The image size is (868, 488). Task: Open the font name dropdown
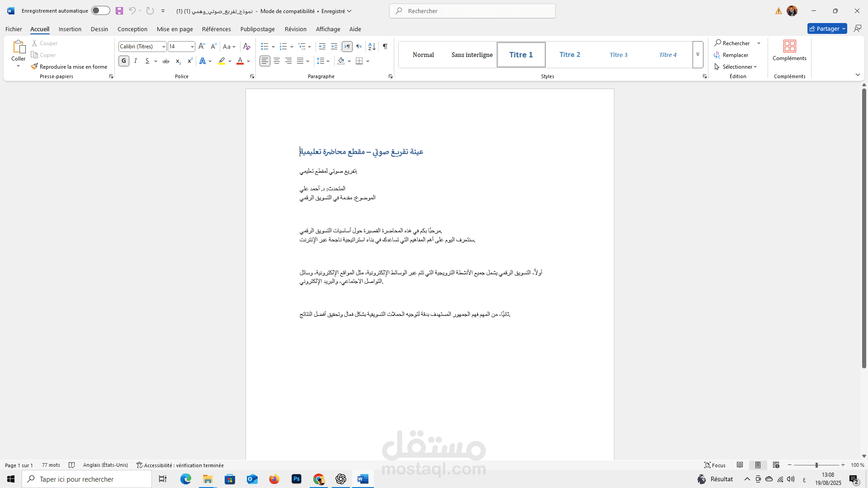point(164,47)
